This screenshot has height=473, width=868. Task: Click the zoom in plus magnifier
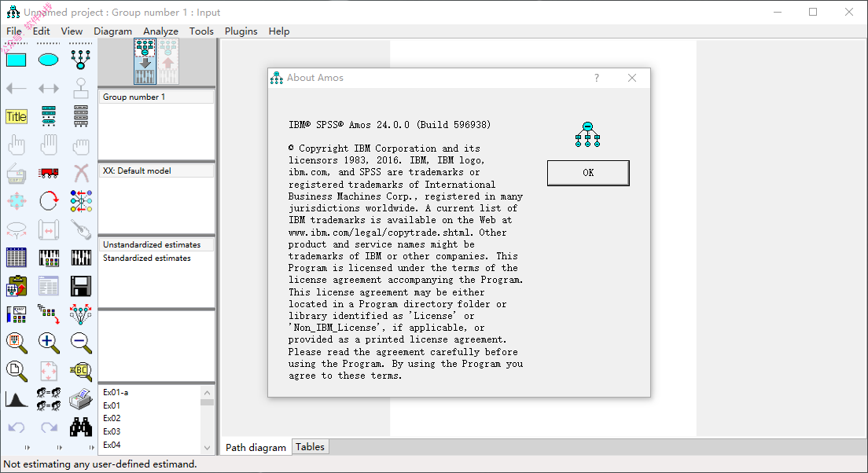pyautogui.click(x=48, y=343)
